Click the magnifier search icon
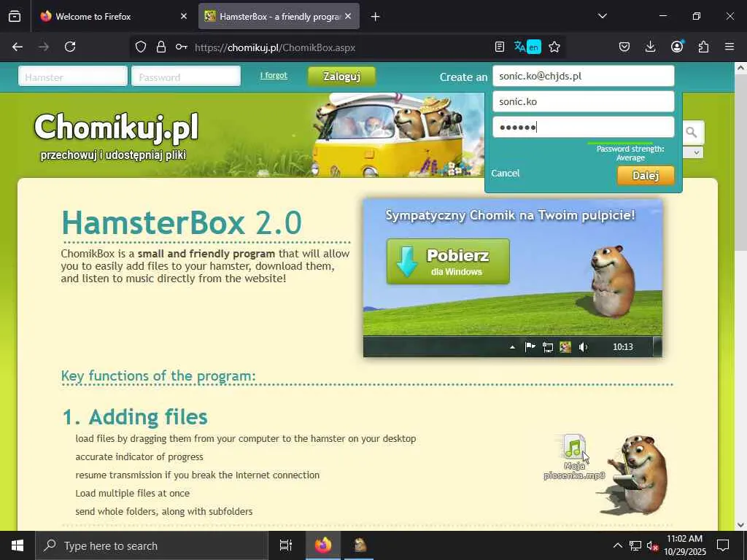The height and width of the screenshot is (560, 747). coord(692,133)
